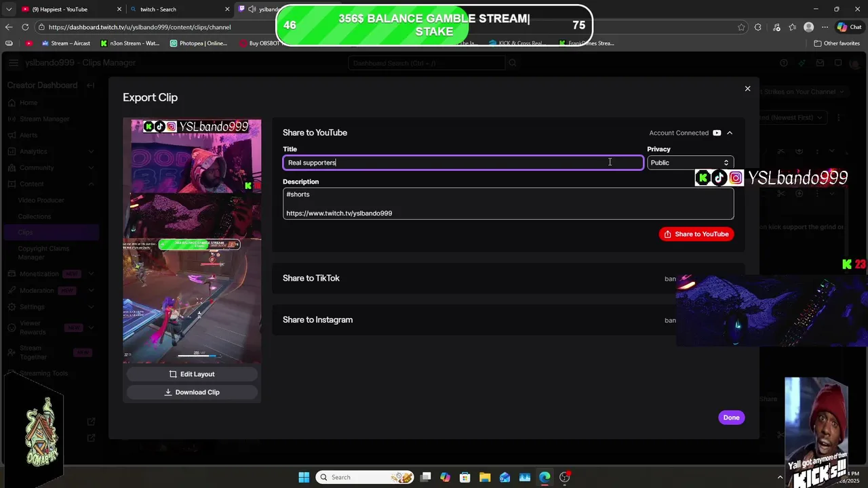The image size is (868, 488).
Task: Collapse the Creator Dashboard sidebar
Action: coord(90,85)
